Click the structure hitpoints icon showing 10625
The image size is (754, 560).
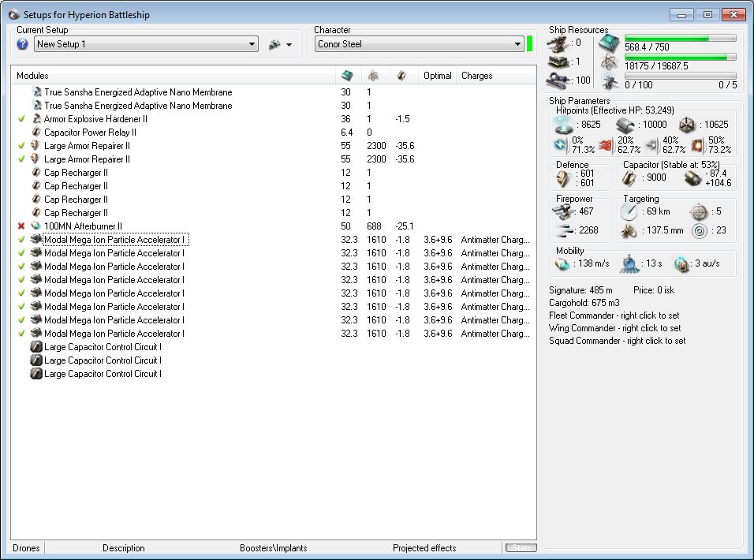687,125
